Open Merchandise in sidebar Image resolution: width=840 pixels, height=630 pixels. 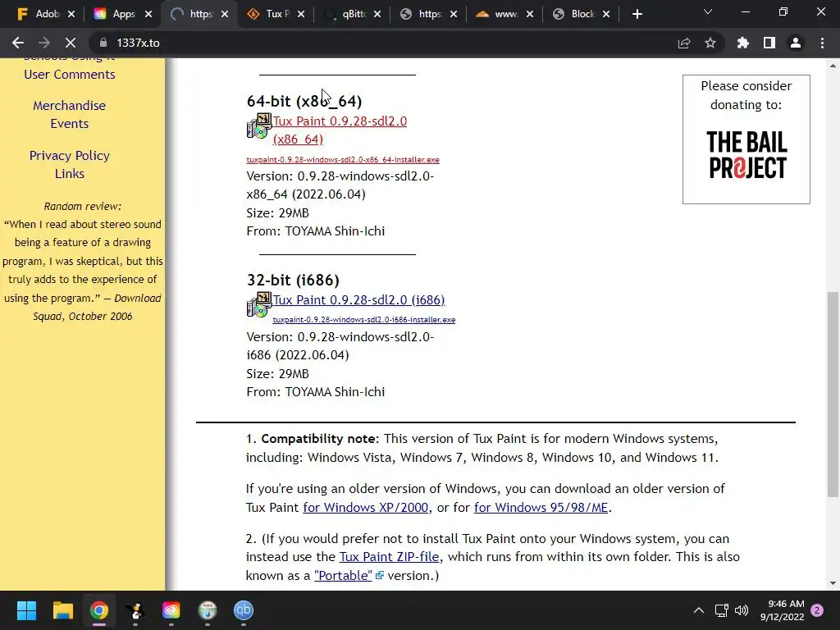[70, 106]
